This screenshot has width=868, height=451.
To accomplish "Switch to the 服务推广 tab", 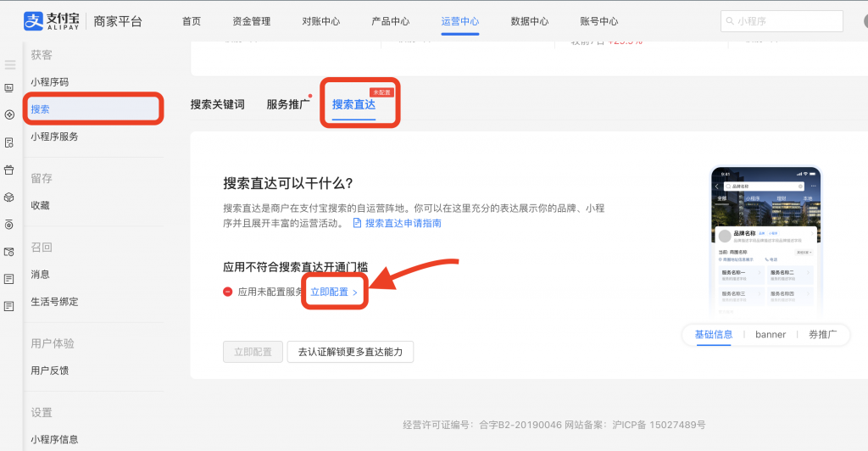I will click(288, 104).
